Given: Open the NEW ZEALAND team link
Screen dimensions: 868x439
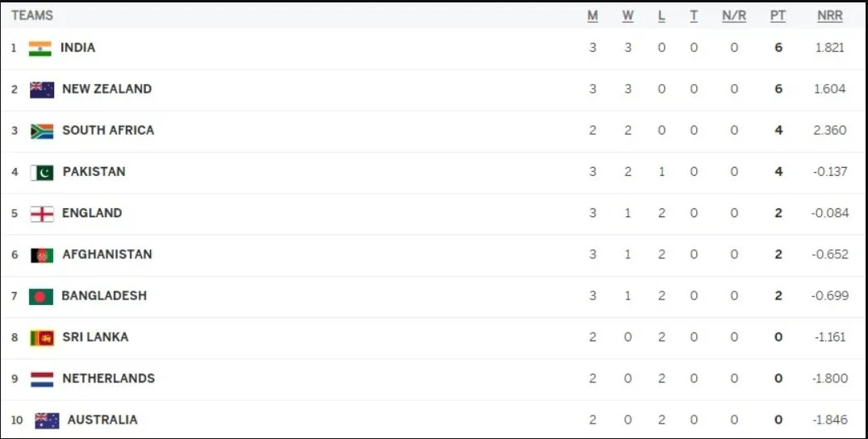Looking at the screenshot, I should (x=106, y=89).
